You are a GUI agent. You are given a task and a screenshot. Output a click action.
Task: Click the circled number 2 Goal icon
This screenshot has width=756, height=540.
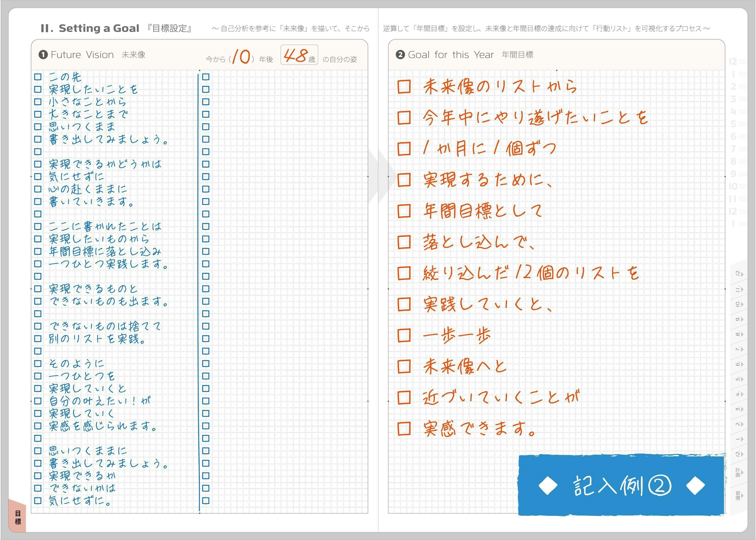click(400, 55)
